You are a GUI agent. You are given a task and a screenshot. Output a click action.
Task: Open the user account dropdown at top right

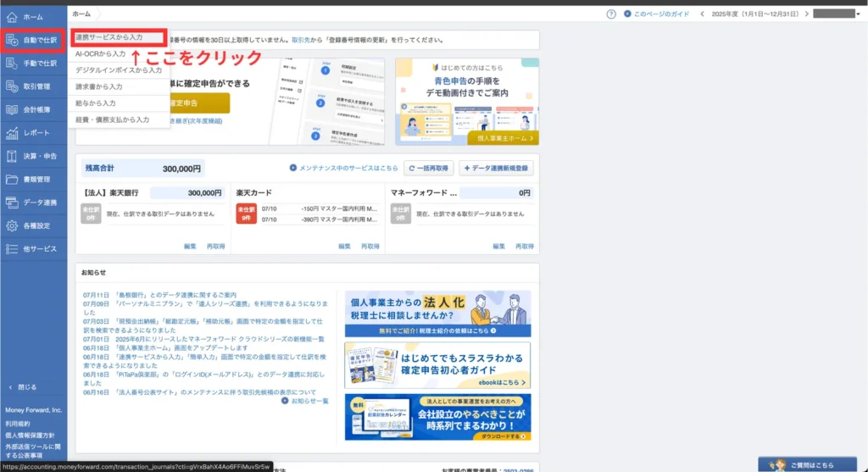point(837,14)
